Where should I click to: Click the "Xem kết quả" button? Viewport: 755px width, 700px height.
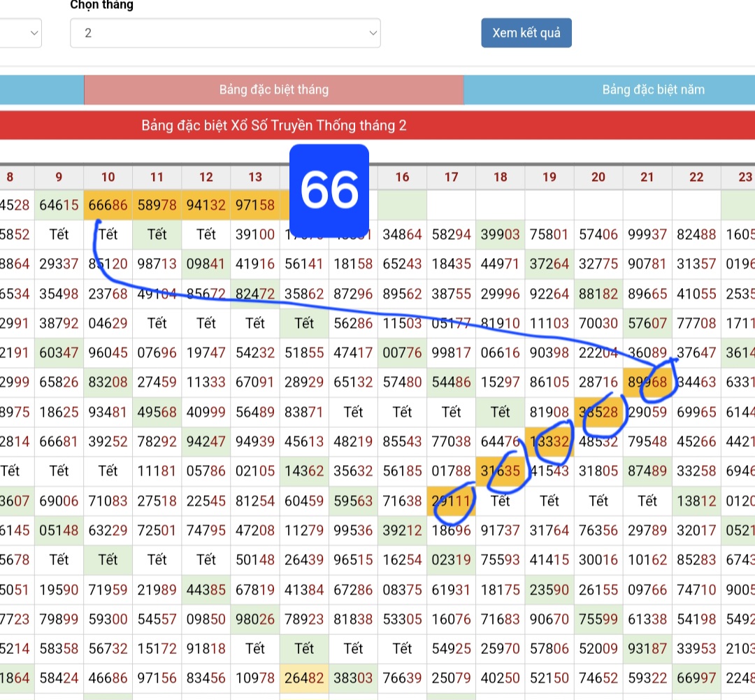point(526,33)
